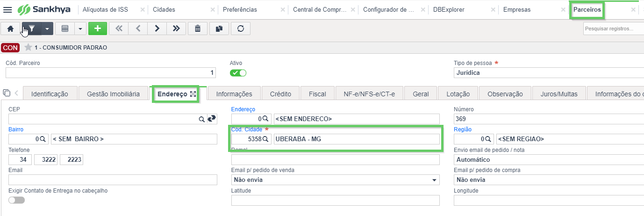
Task: Click the Cód. Cidade label link
Action: [x=247, y=130]
